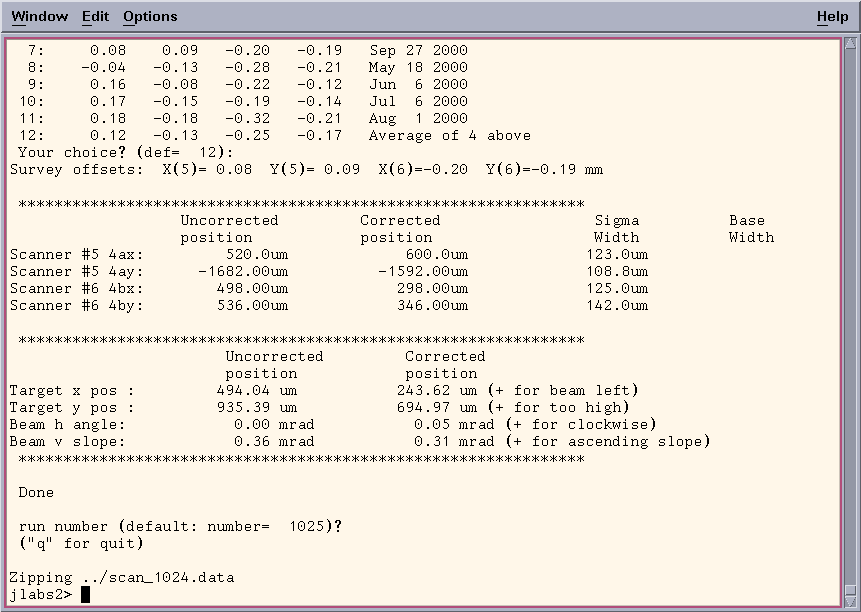Click the Scanner #5 4ay row label
The height and width of the screenshot is (612, 861).
tap(76, 272)
